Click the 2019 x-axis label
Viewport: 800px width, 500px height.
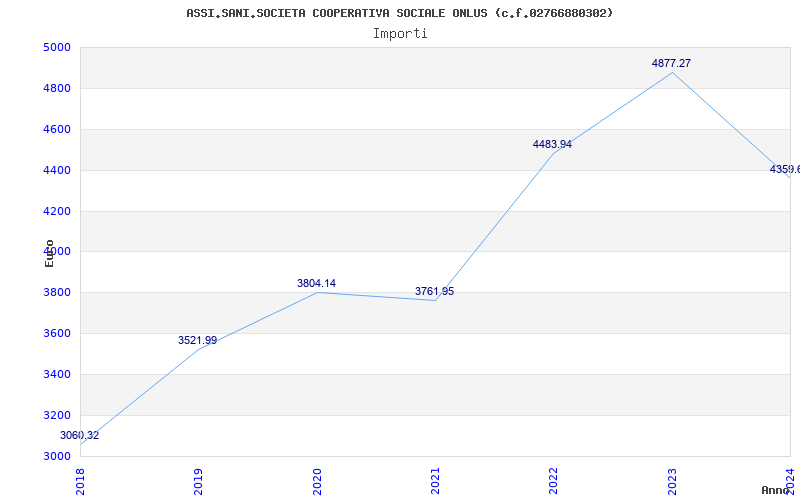pyautogui.click(x=198, y=481)
